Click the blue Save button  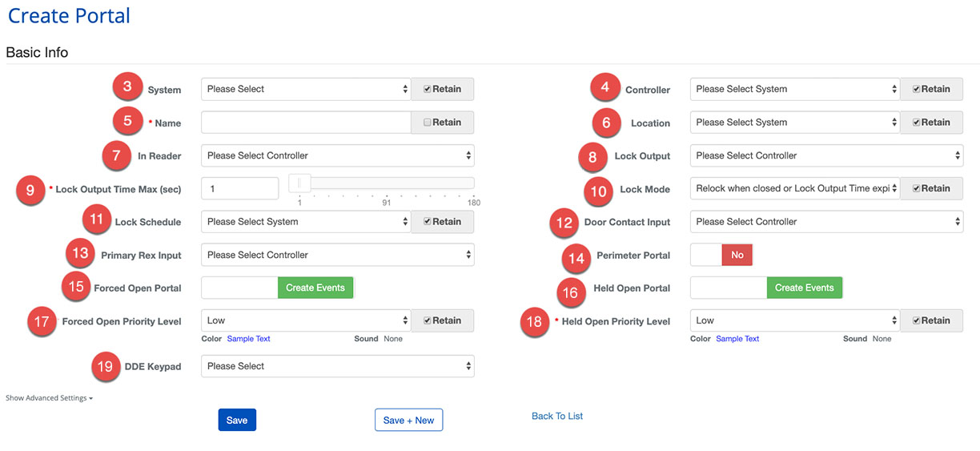tap(237, 420)
